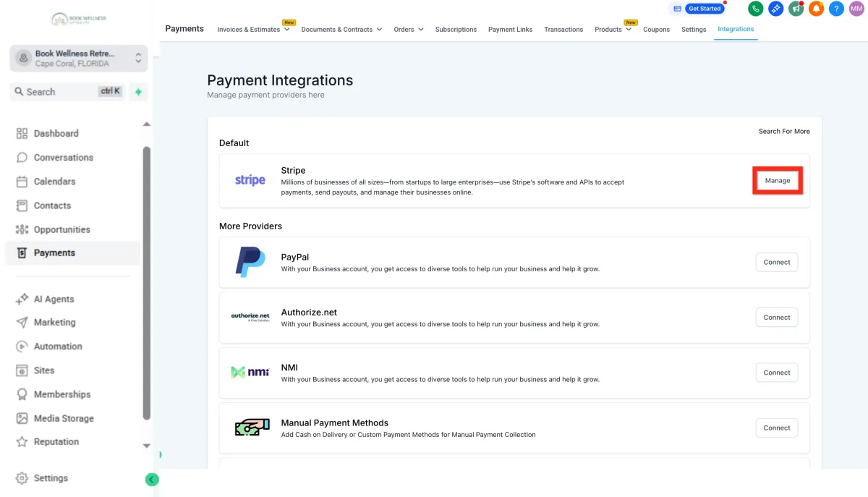Open the MM user profile avatar

(x=856, y=9)
